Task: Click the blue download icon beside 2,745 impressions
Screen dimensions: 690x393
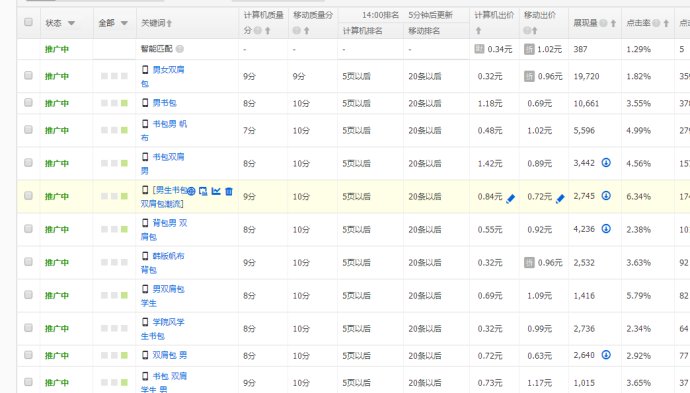Action: [x=606, y=195]
